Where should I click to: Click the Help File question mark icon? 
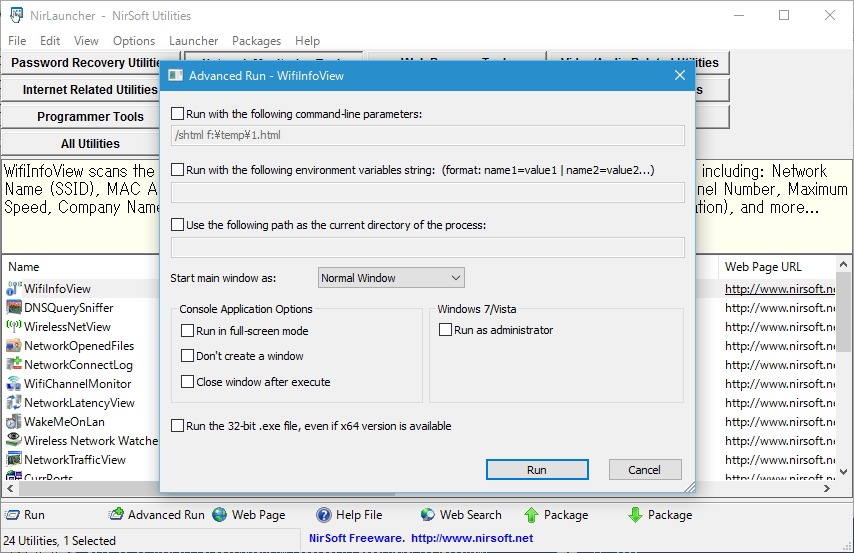click(324, 515)
